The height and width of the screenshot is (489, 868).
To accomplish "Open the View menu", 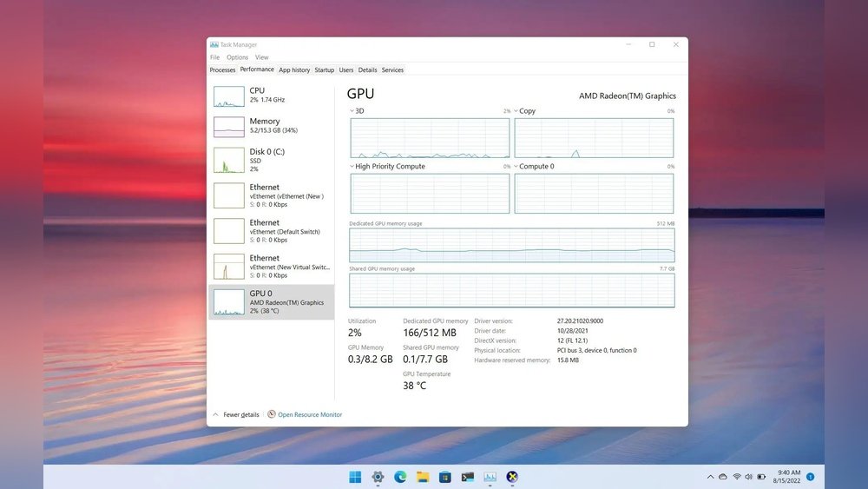I will [x=261, y=57].
